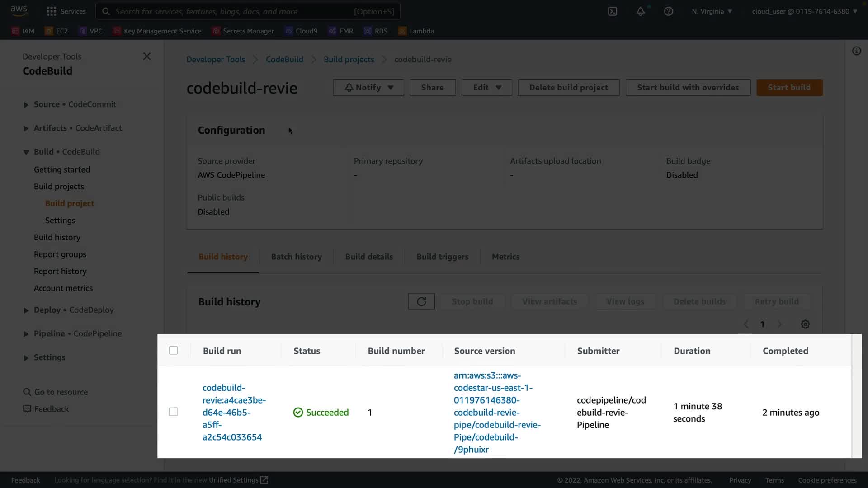Screen dimensions: 868x488
Task: Close the Developer Tools side navigation
Action: tap(147, 56)
